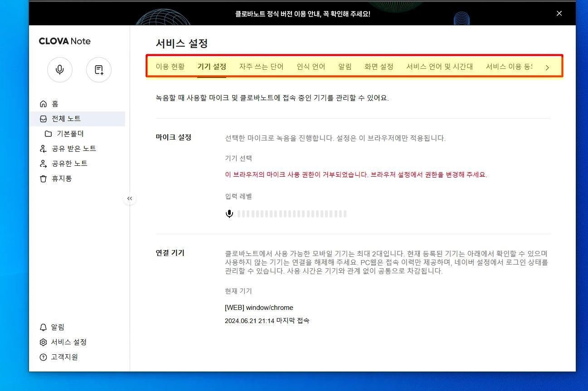The height and width of the screenshot is (391, 588).
Task: Open 전체 노트 in the sidebar
Action: pos(77,119)
